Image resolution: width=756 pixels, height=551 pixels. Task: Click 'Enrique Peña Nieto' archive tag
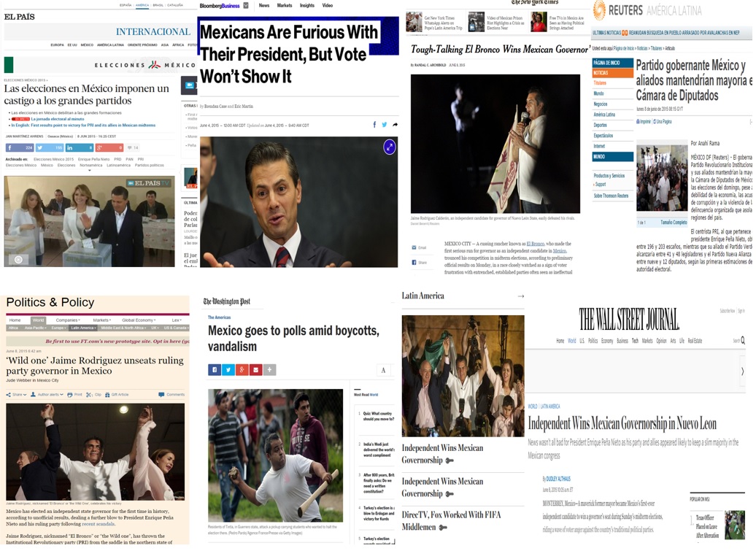(93, 159)
